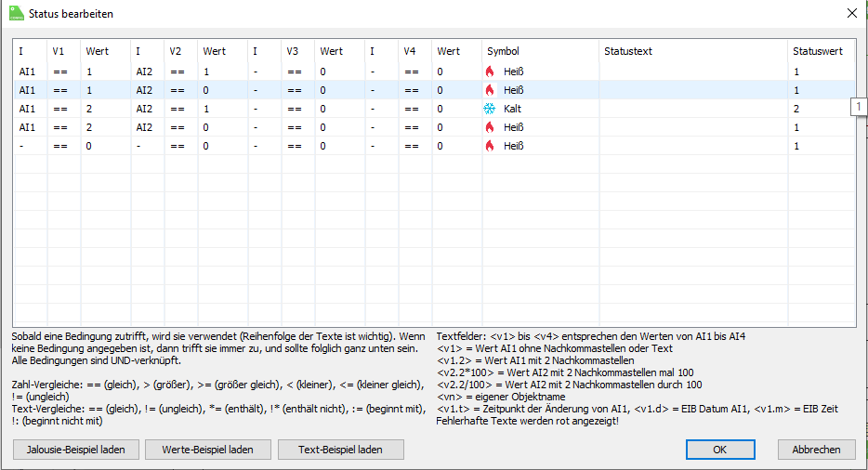Image resolution: width=868 pixels, height=470 pixels.
Task: Click Text-Beispiel laden button
Action: [340, 450]
